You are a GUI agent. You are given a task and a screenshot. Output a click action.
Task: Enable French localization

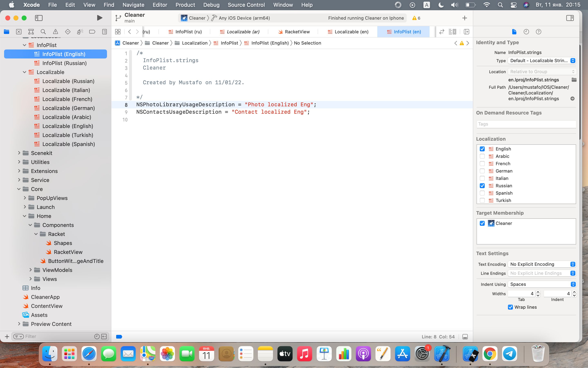tap(482, 164)
